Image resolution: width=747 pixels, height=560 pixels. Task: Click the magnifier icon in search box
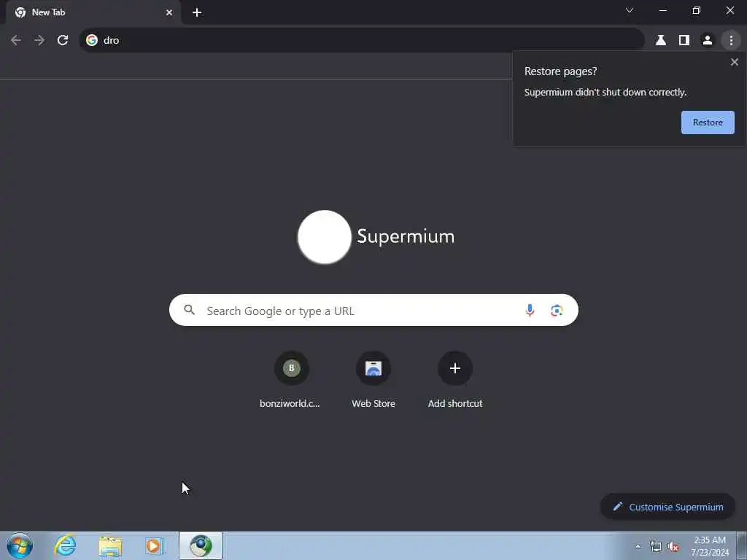[189, 310]
